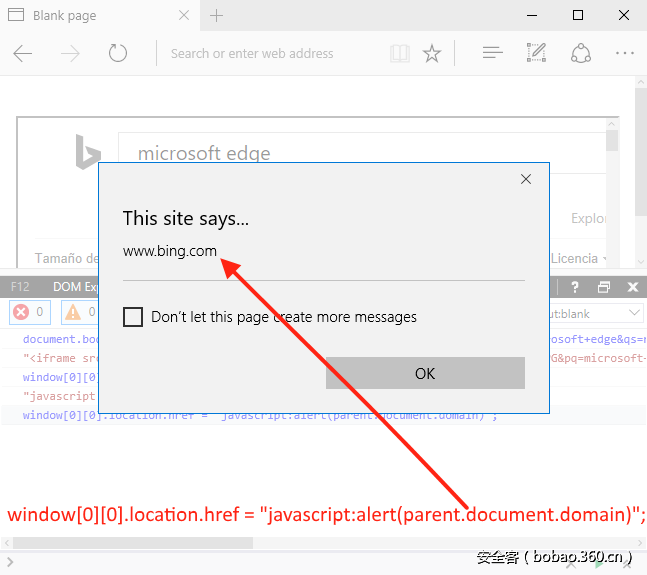The height and width of the screenshot is (575, 647).
Task: Click the Back navigation arrow
Action: 23,54
